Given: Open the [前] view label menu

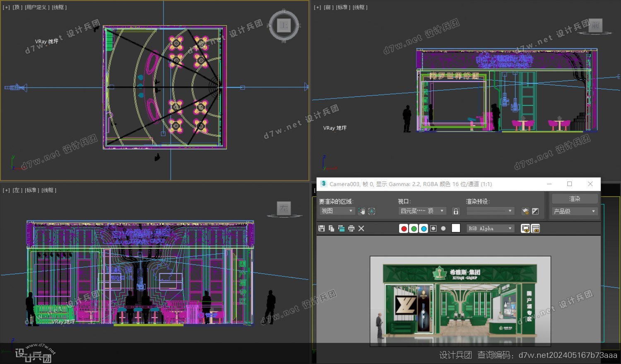Looking at the screenshot, I should point(328,7).
